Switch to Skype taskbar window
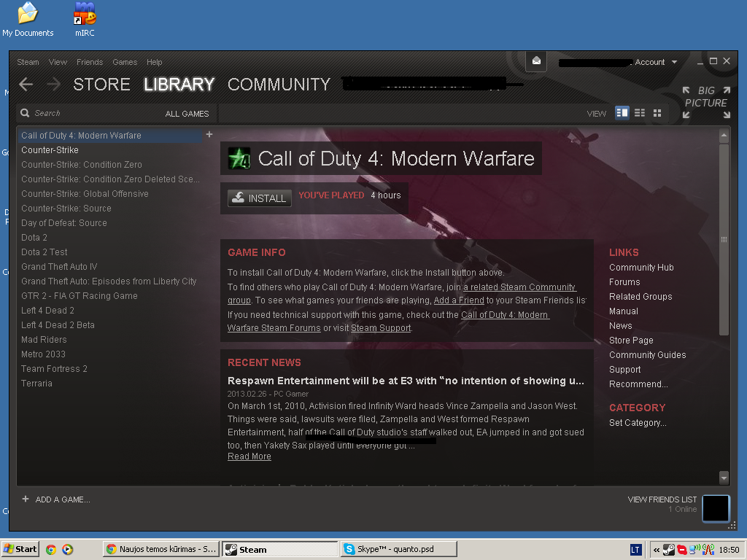Viewport: 747px width, 560px height. tap(398, 549)
